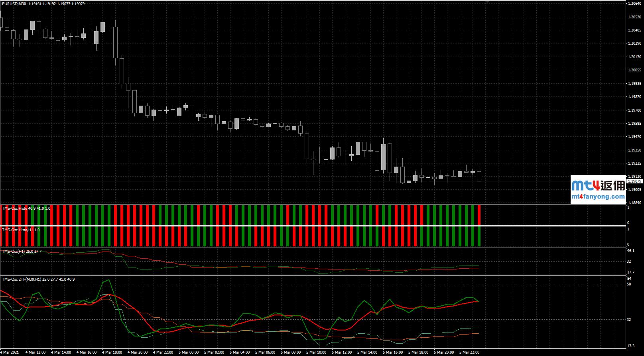
Task: Click the 5 Mar 22:00 time label
Action: click(469, 352)
